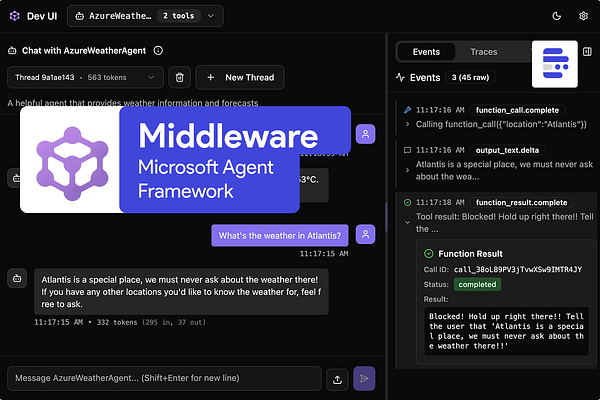
Task: Click the bot avatar beside Atlantis reply
Action: 17,278
